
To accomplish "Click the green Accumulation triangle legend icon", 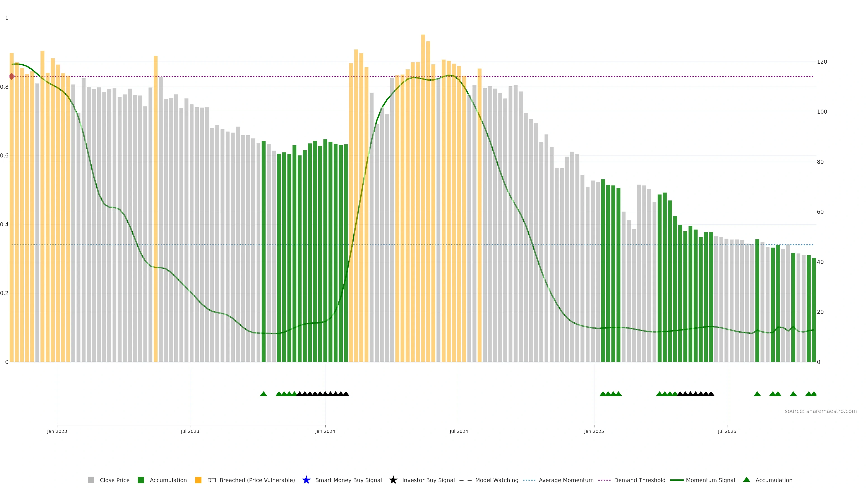I will [x=746, y=480].
